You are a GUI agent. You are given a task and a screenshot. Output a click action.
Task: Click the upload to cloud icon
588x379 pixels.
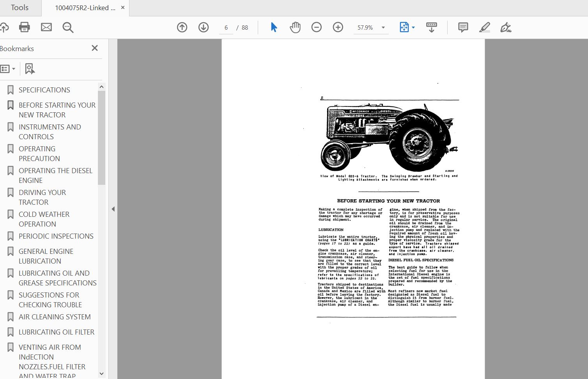(x=4, y=27)
